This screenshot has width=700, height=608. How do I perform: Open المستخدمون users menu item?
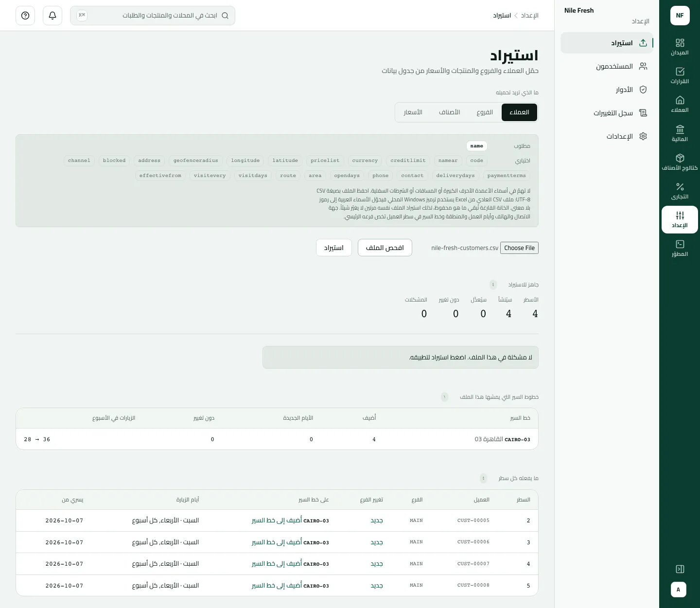pyautogui.click(x=606, y=66)
